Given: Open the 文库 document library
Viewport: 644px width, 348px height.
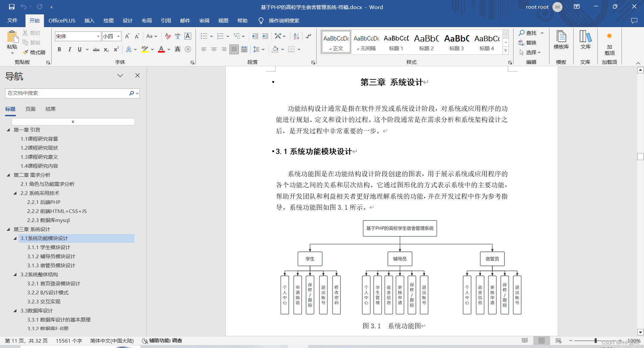Looking at the screenshot, I should coord(585,40).
